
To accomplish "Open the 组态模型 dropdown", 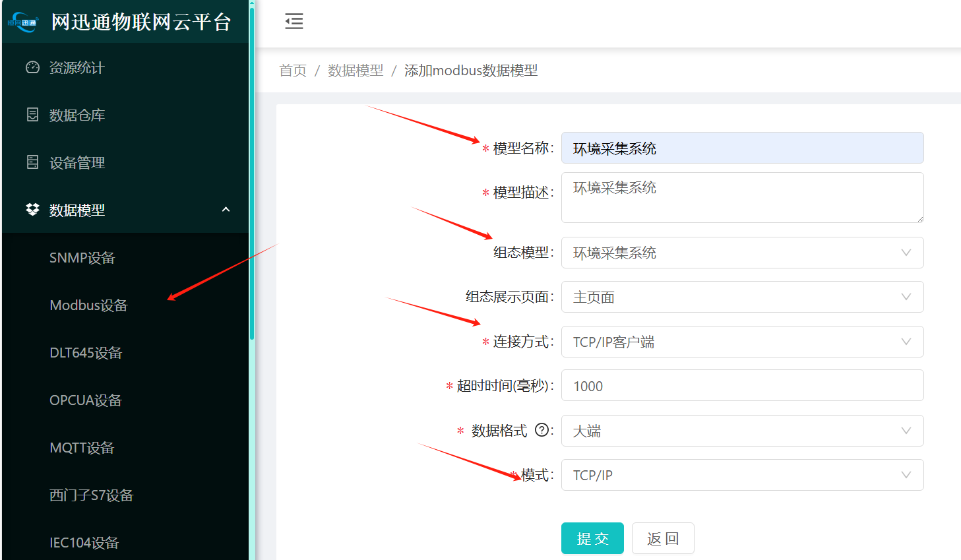I will pos(741,253).
